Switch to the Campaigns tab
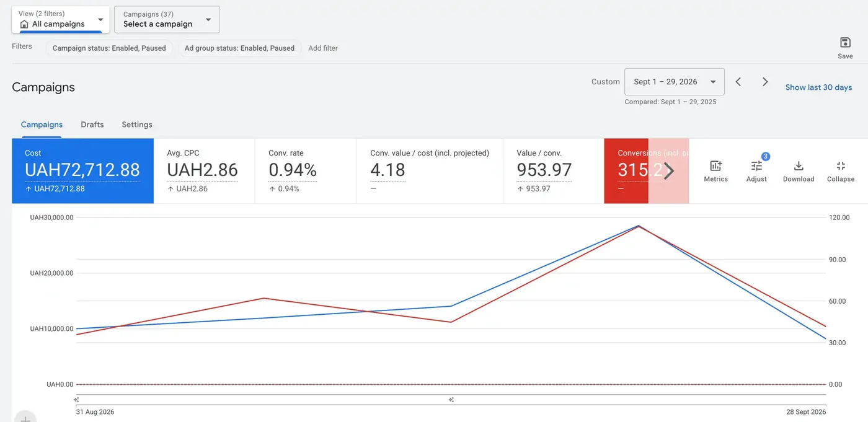 coord(42,125)
